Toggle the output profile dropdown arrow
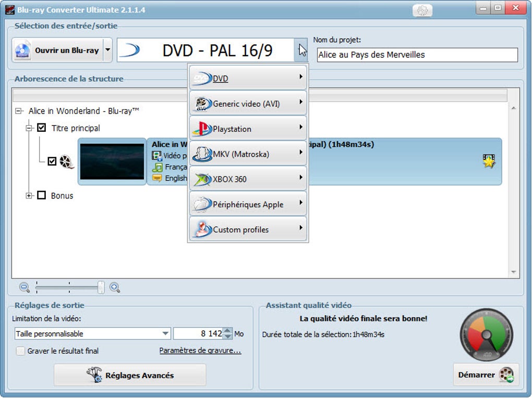Screen dimensions: 532x398 [300, 50]
